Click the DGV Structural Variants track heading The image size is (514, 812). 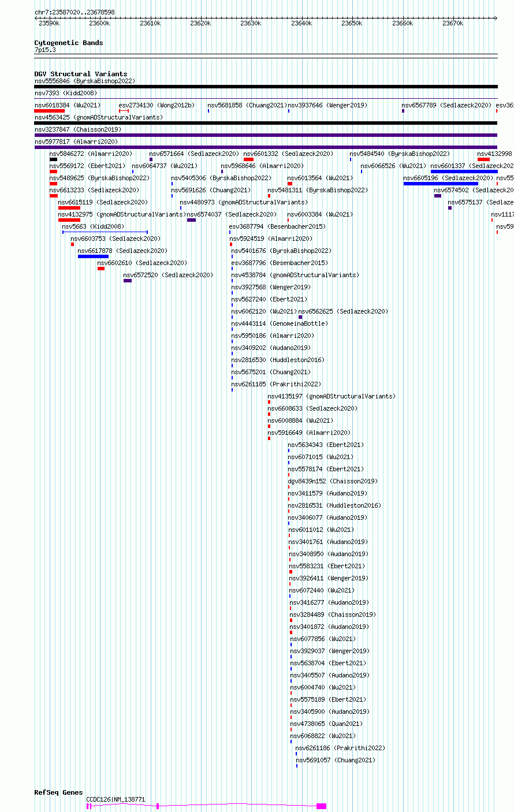[x=80, y=74]
